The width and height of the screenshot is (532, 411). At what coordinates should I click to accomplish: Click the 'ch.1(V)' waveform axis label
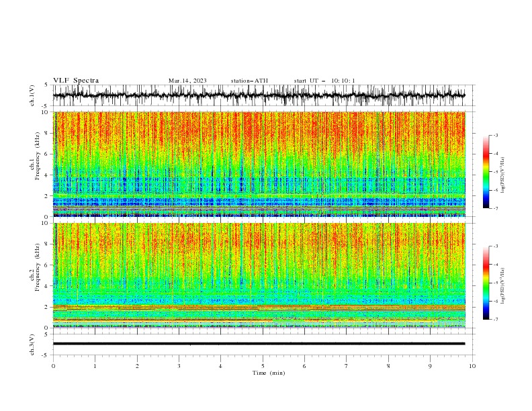click(x=32, y=95)
